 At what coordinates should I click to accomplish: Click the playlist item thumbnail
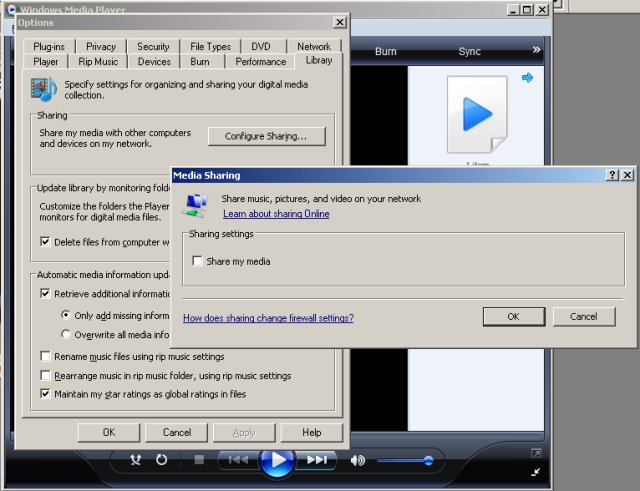[x=476, y=116]
